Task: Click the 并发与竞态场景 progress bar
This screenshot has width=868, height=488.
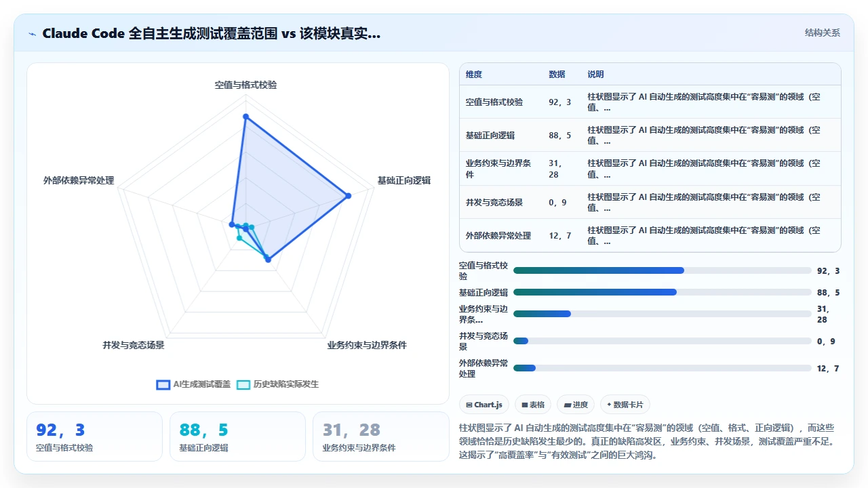Action: click(x=662, y=341)
